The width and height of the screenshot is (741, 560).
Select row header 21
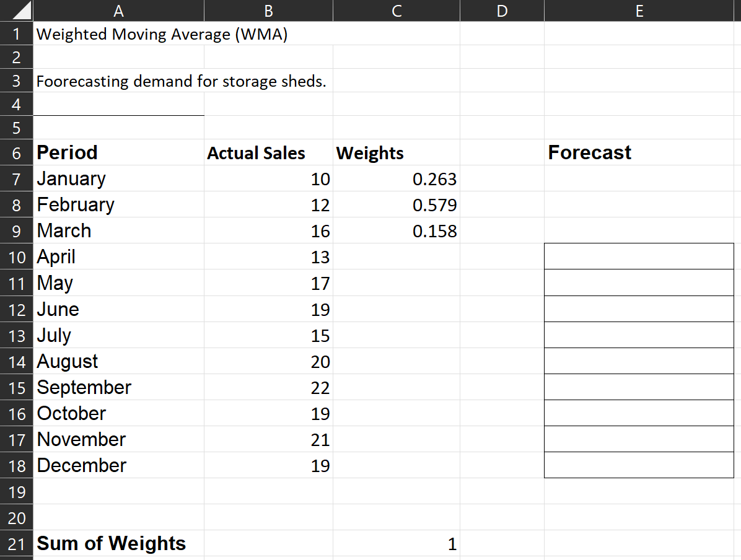(17, 543)
